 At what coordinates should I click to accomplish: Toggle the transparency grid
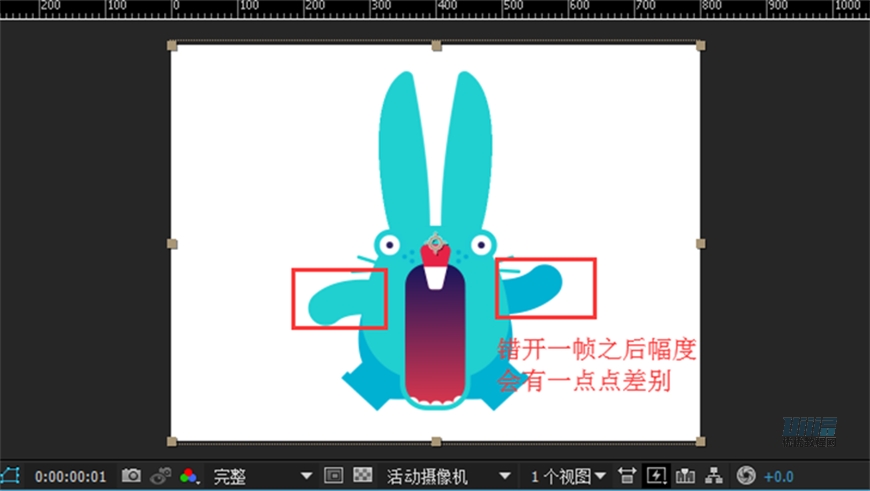pyautogui.click(x=363, y=475)
